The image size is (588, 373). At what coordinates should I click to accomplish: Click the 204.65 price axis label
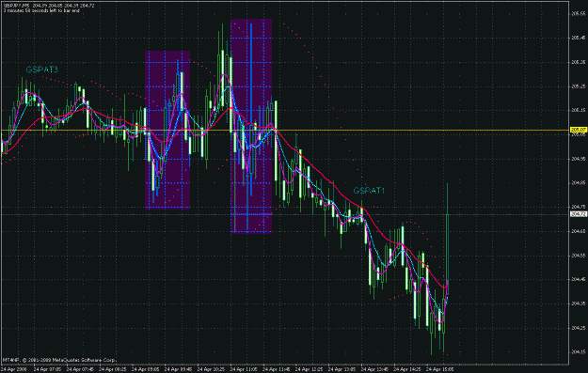pyautogui.click(x=579, y=231)
